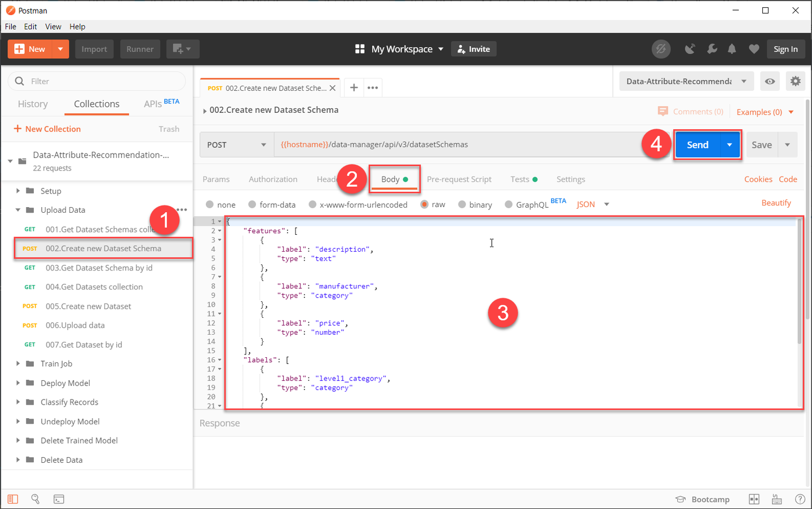812x509 pixels.
Task: Open the Help menu
Action: click(x=77, y=27)
